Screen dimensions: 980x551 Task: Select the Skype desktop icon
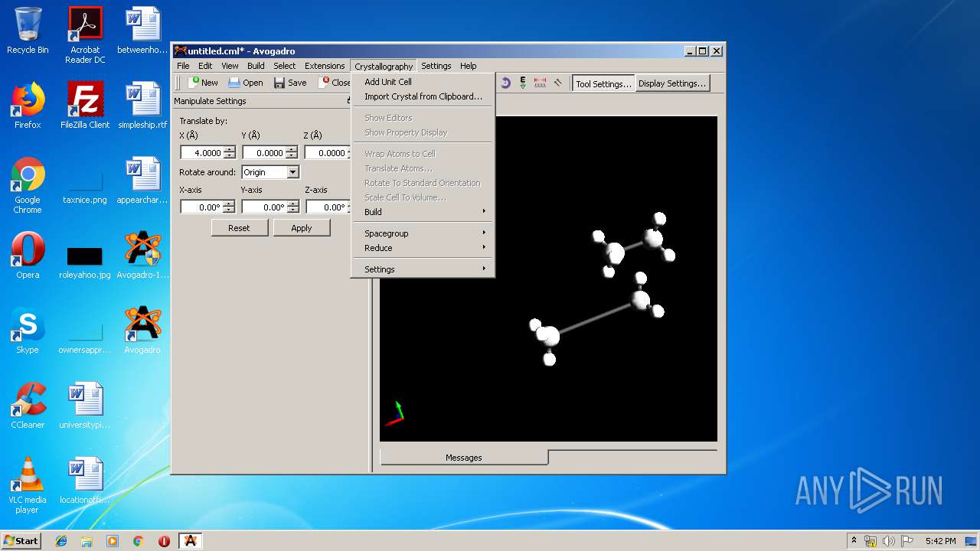click(x=28, y=330)
